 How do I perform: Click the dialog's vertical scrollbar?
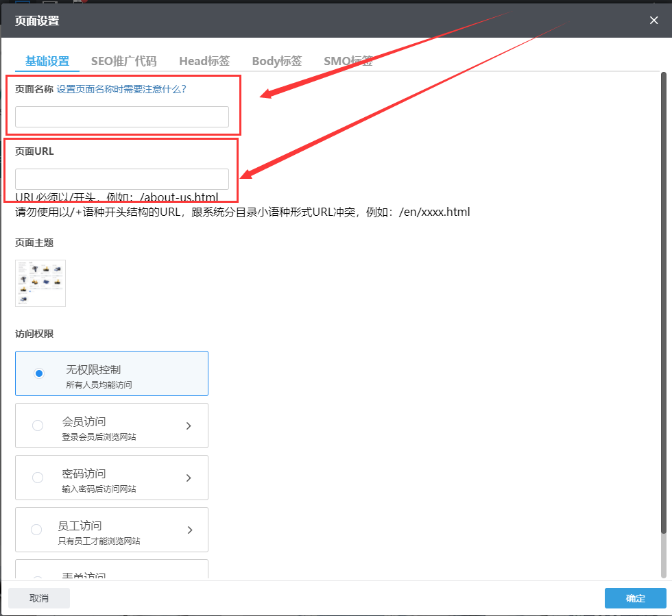663,301
